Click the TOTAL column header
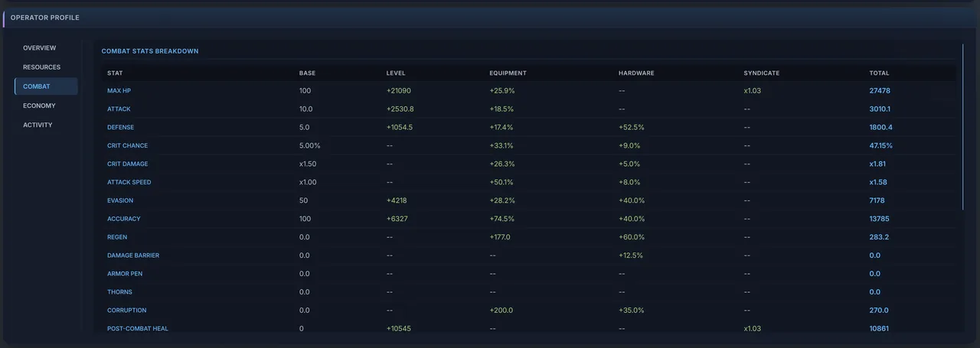 click(x=879, y=73)
